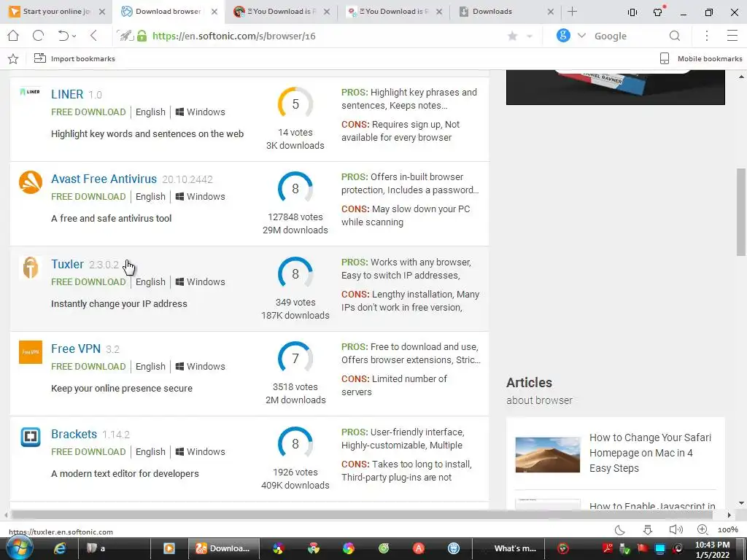The image size is (747, 560).
Task: Click the scroll down arrow of vertical scrollbar
Action: pyautogui.click(x=741, y=503)
